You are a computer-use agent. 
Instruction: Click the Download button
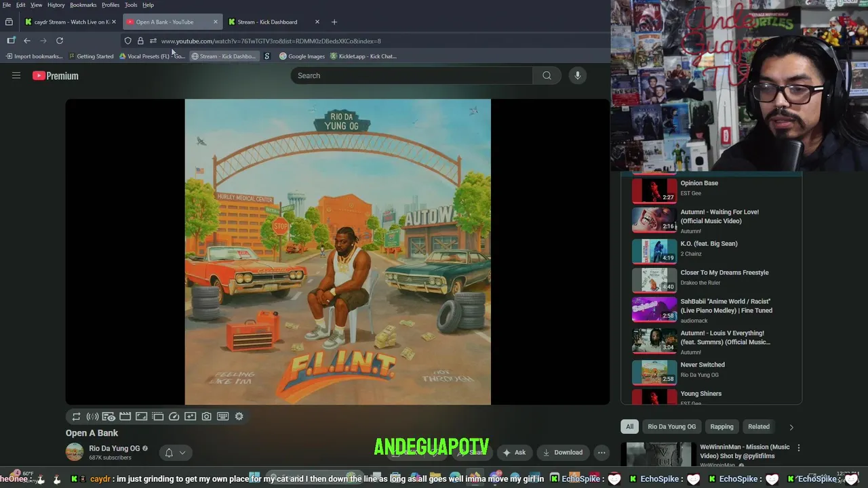point(563,453)
